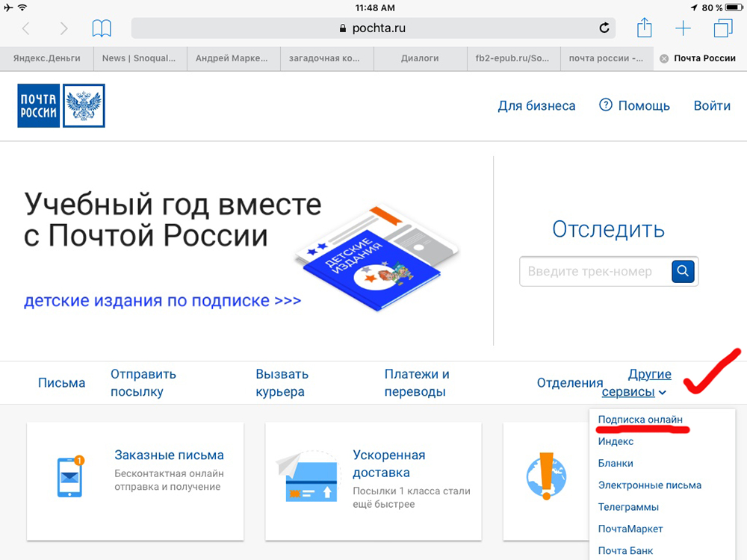Switch to the fb2-epub.ru tab
The width and height of the screenshot is (747, 560).
[x=512, y=58]
